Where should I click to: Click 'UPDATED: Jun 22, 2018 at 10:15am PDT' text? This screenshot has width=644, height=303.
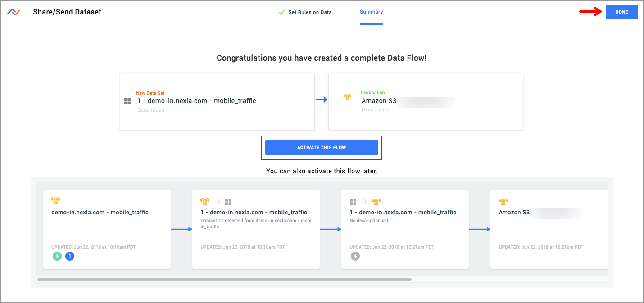point(94,247)
